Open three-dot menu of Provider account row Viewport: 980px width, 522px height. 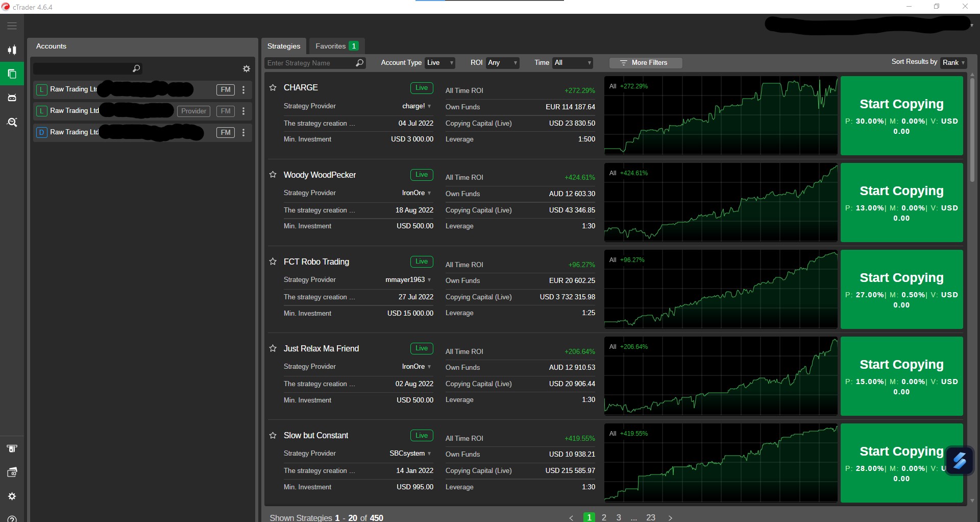tap(243, 111)
